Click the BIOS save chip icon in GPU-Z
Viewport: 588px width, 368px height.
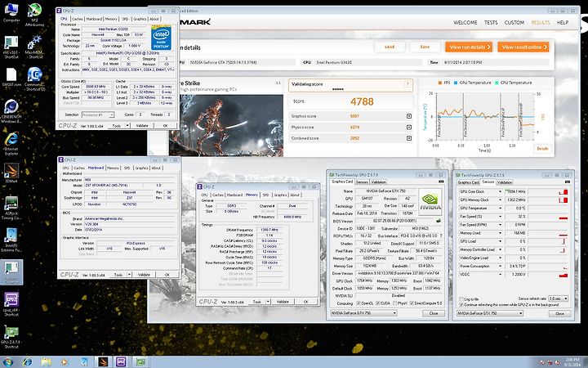coord(438,221)
